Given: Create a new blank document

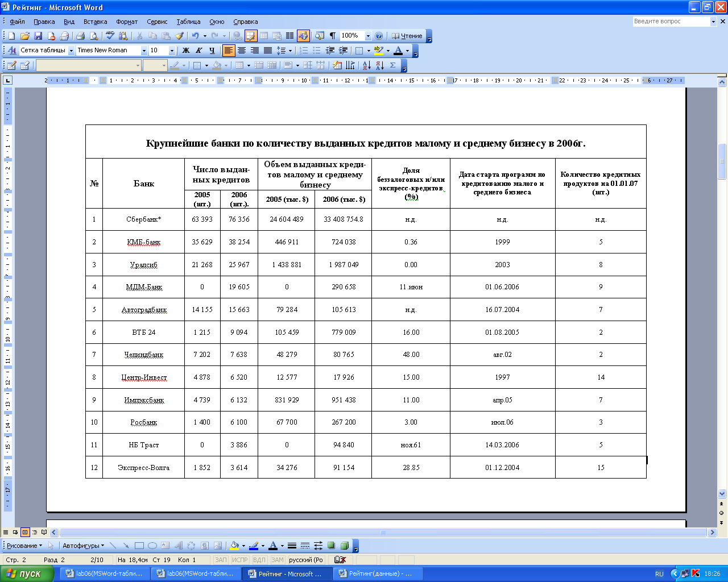Looking at the screenshot, I should tap(11, 36).
